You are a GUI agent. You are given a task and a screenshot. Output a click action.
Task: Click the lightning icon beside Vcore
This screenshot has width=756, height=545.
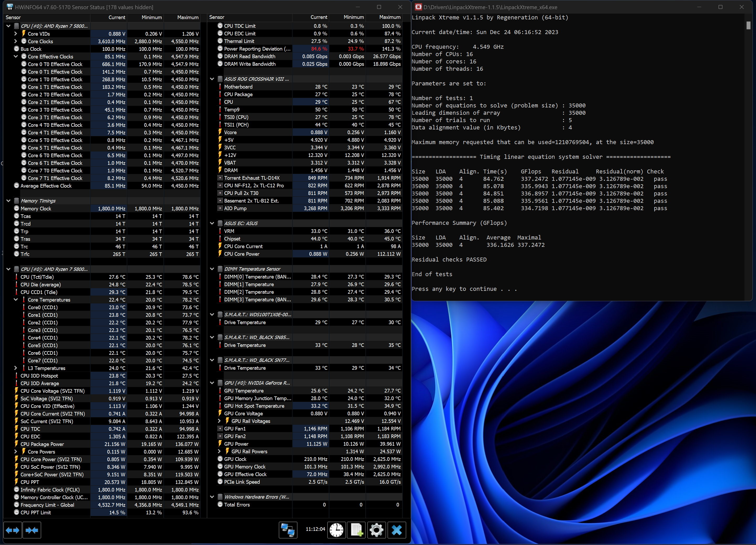click(220, 132)
